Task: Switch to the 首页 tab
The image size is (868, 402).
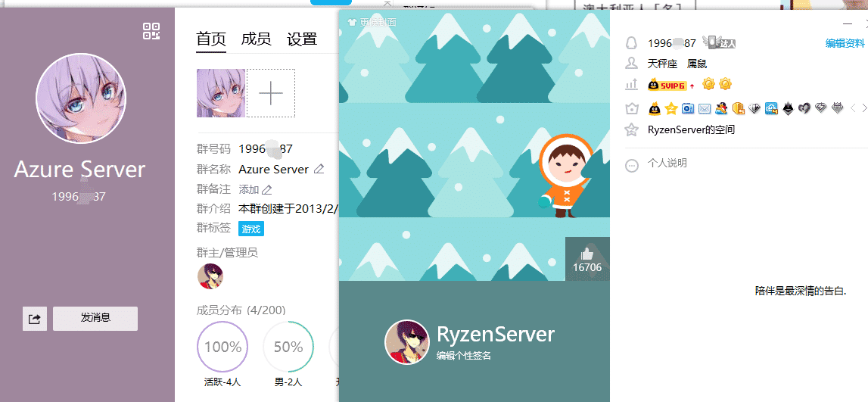Action: click(x=211, y=39)
